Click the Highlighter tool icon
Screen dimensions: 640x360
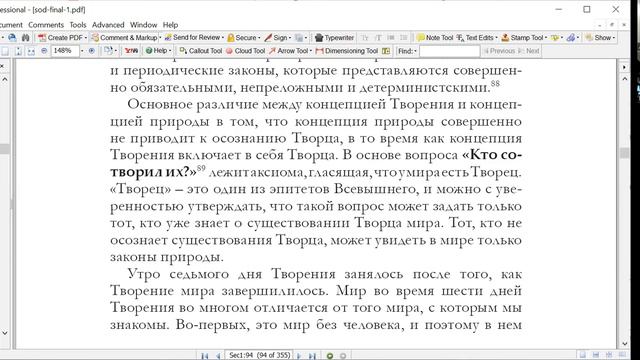[x=554, y=38]
